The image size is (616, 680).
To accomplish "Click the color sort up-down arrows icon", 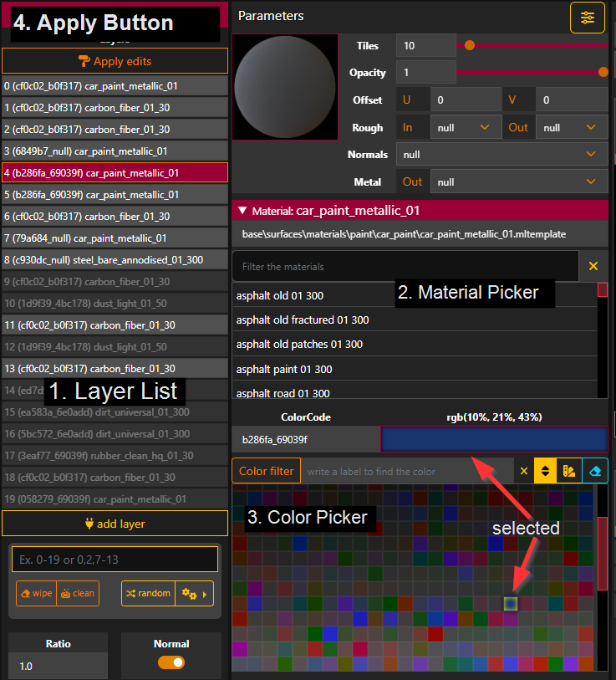I will click(x=545, y=471).
